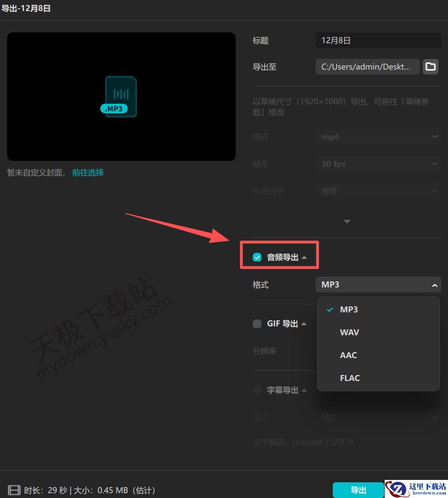Click the 标题 title input showing 12月8日

click(x=378, y=40)
